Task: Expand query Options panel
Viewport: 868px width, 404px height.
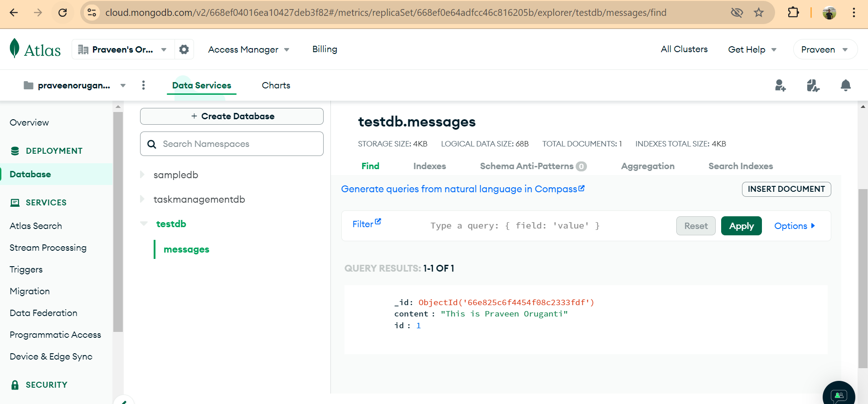Action: (x=795, y=226)
